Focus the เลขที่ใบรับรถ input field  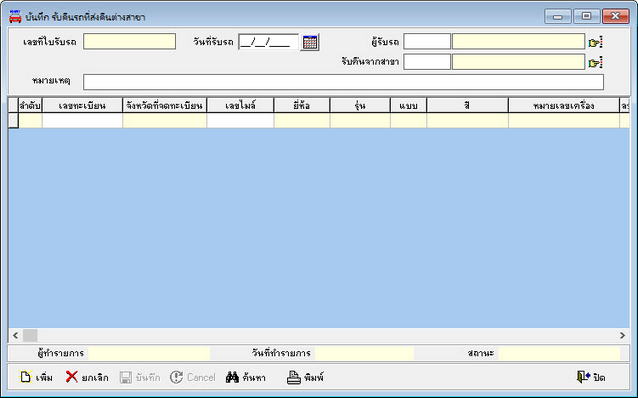click(x=129, y=42)
